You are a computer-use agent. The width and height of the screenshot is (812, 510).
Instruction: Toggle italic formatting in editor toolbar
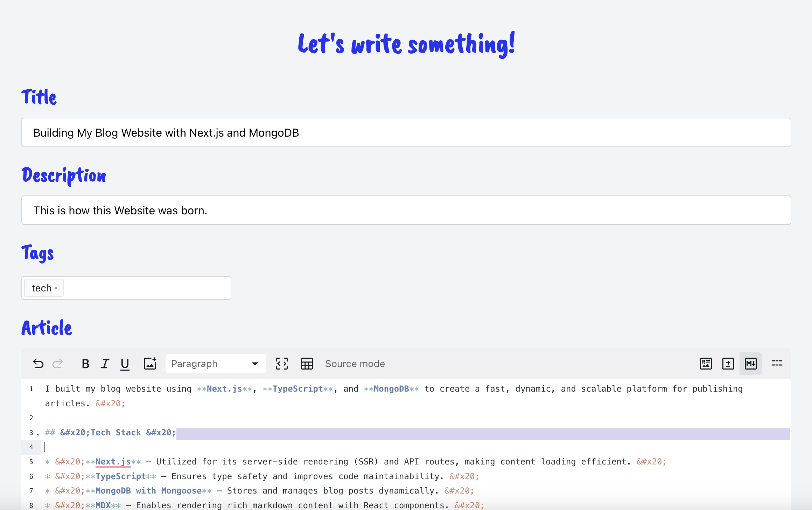(x=105, y=364)
